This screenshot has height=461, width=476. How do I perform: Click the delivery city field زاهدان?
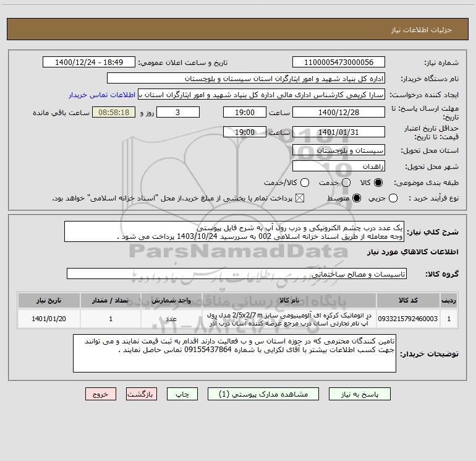[x=339, y=166]
